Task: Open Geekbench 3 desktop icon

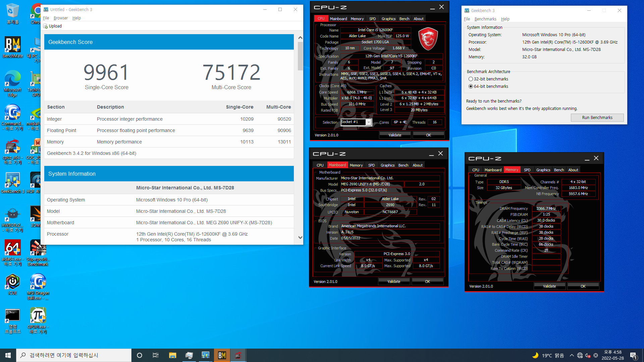Action: coord(12,183)
